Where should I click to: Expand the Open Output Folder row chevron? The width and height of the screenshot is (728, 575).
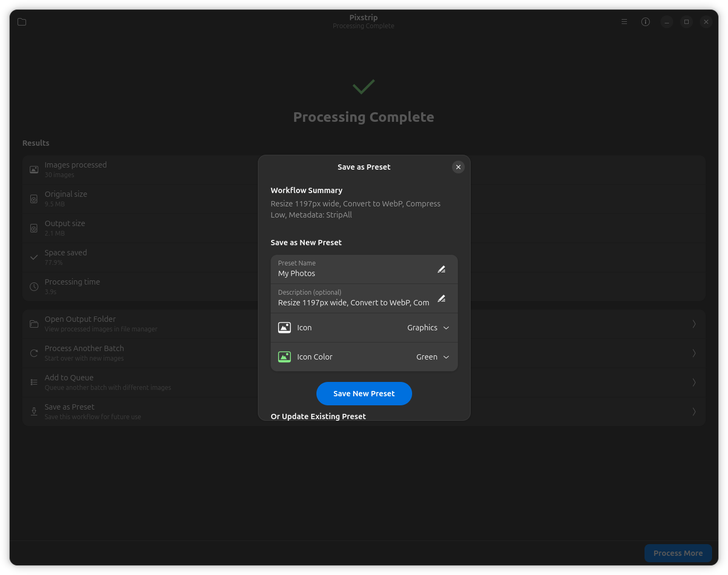[694, 323]
